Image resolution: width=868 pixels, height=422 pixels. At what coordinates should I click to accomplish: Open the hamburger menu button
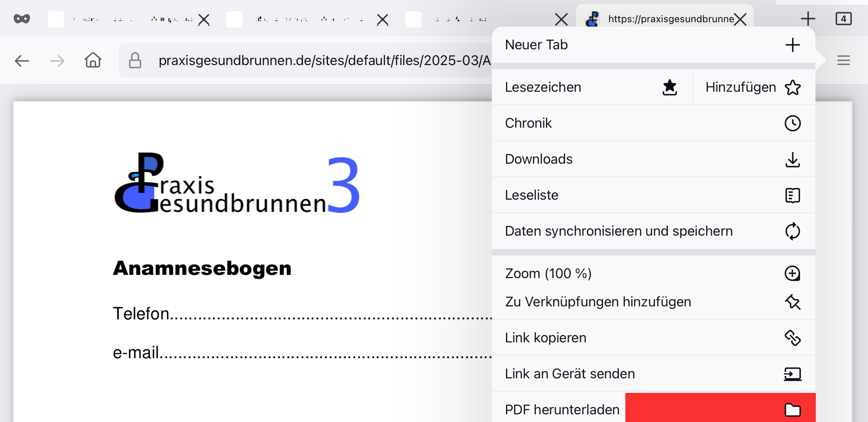coord(843,61)
